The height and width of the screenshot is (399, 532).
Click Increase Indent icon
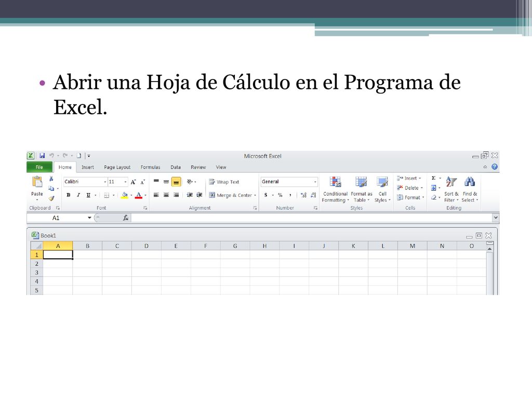199,195
